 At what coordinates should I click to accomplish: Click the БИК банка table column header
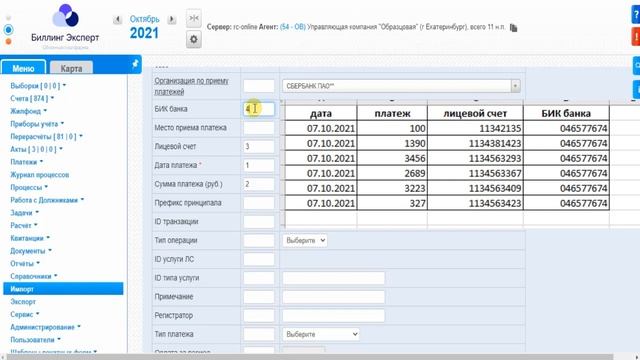(x=566, y=113)
